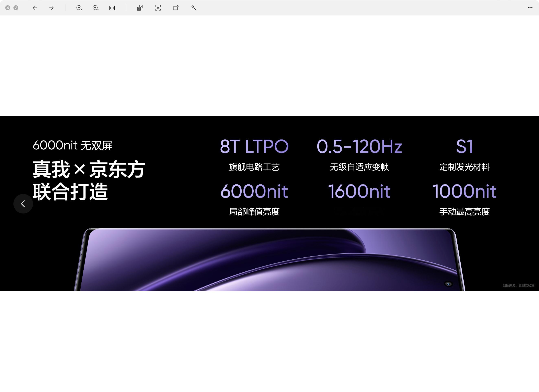539x392 pixels.
Task: Click the '8T LTPO' spec heading
Action: tap(254, 146)
